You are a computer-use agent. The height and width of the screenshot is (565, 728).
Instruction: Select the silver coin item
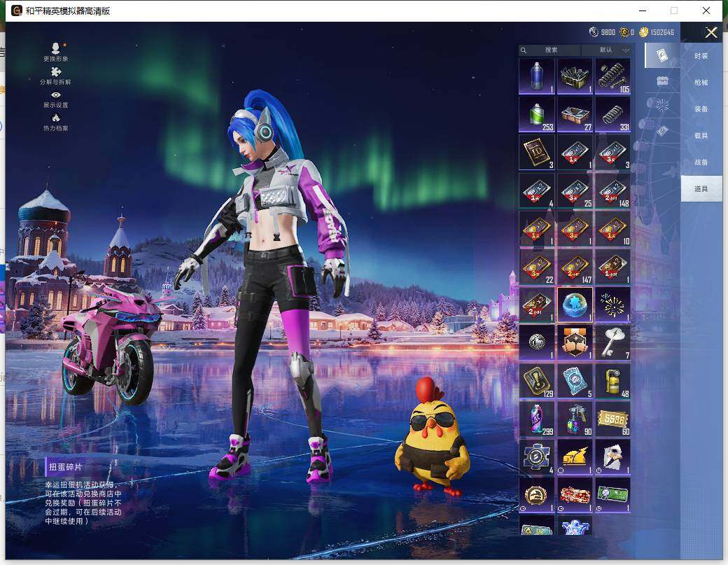537,342
